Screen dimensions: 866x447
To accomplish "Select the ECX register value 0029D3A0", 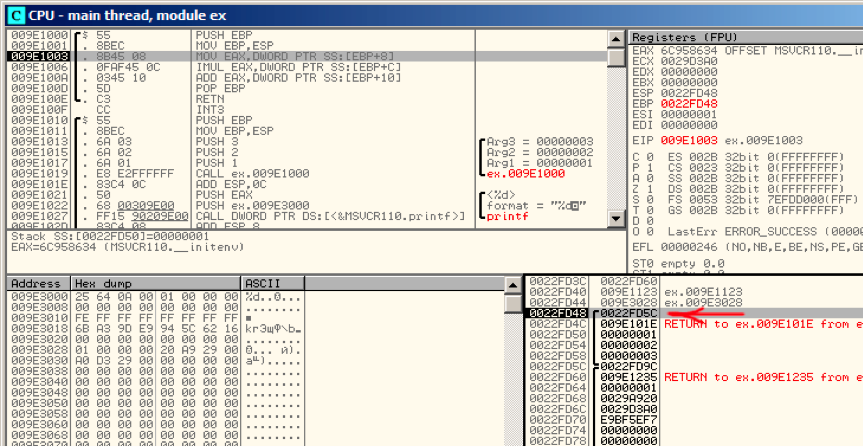I will coord(689,61).
